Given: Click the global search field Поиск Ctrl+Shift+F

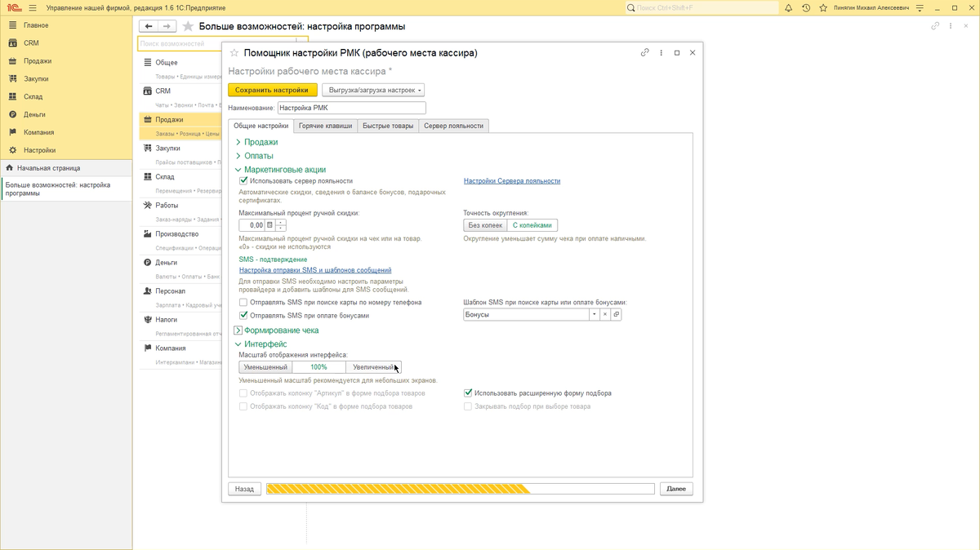Looking at the screenshot, I should (x=702, y=8).
